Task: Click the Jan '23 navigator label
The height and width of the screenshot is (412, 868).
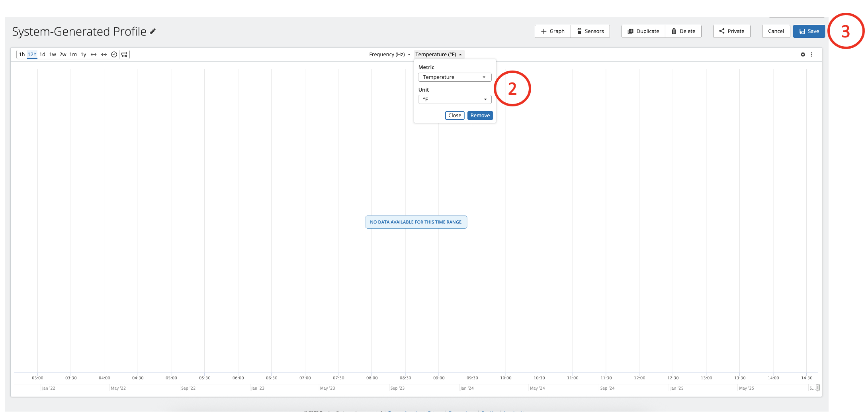Action: [x=258, y=388]
